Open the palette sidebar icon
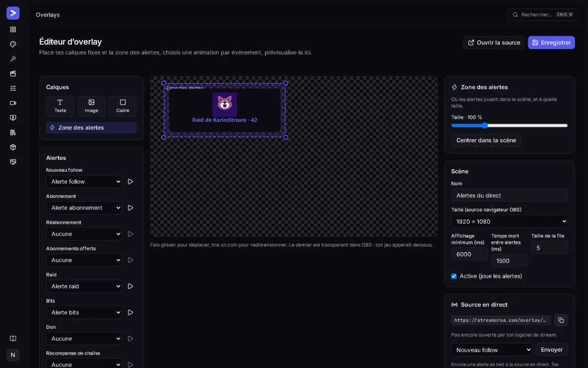 [13, 44]
